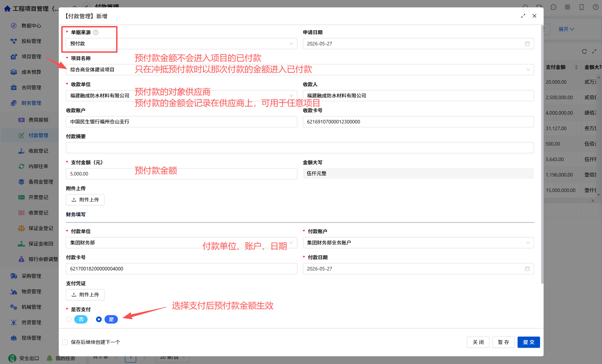Click 15,000,000.00 cell in background table

(x=560, y=190)
